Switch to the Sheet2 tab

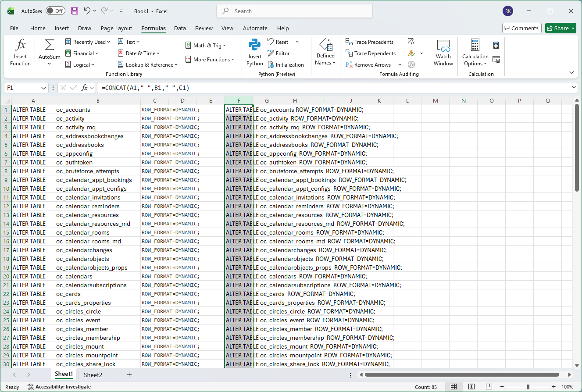93,375
